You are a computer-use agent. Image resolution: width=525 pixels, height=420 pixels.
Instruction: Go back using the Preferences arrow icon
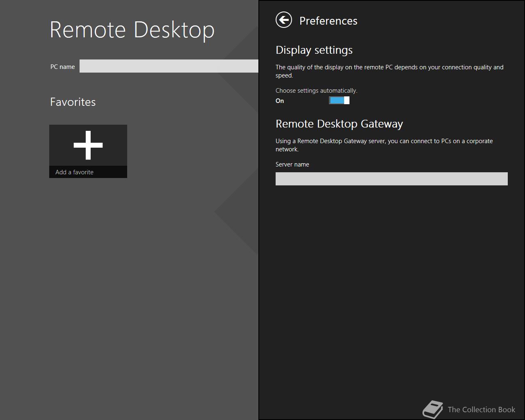[x=284, y=20]
